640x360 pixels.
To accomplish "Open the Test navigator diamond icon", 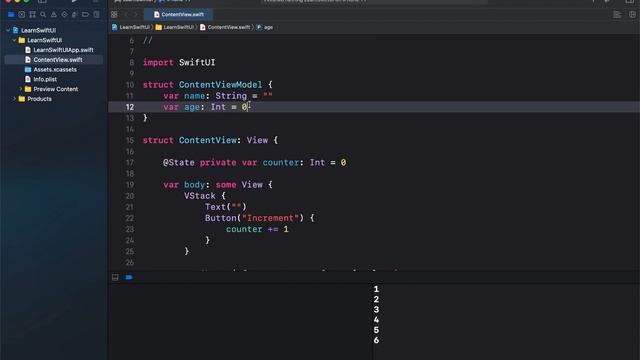I will 64,15.
